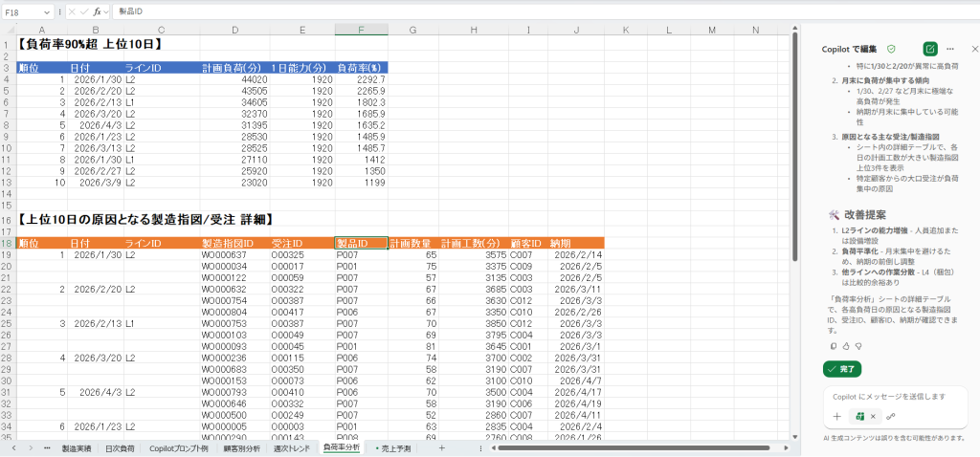980x457 pixels.
Task: Open the 顧客別分析 sheet tab
Action: coord(241,447)
